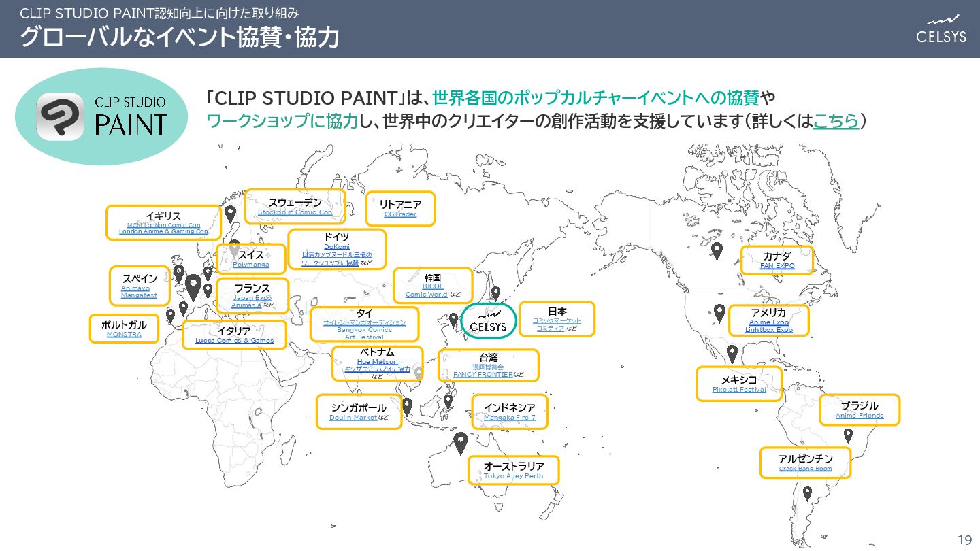Viewport: 980px width, 551px height.
Task: Open the Bangkok Comics Art Festival link
Action: tap(364, 333)
